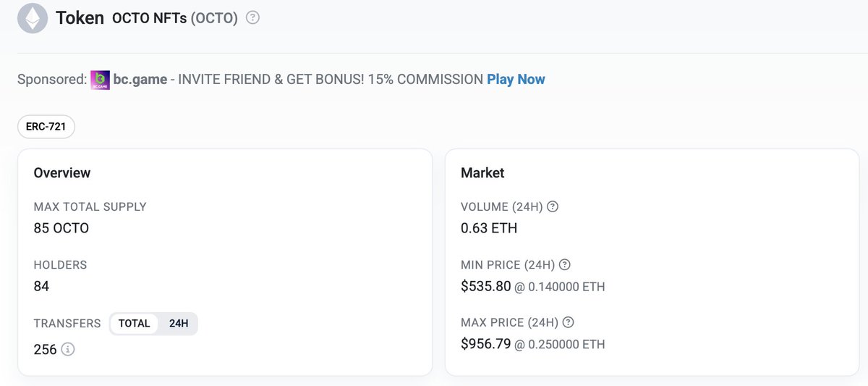The image size is (868, 386).
Task: Click the info icon next to 256 transfers
Action: coord(68,350)
